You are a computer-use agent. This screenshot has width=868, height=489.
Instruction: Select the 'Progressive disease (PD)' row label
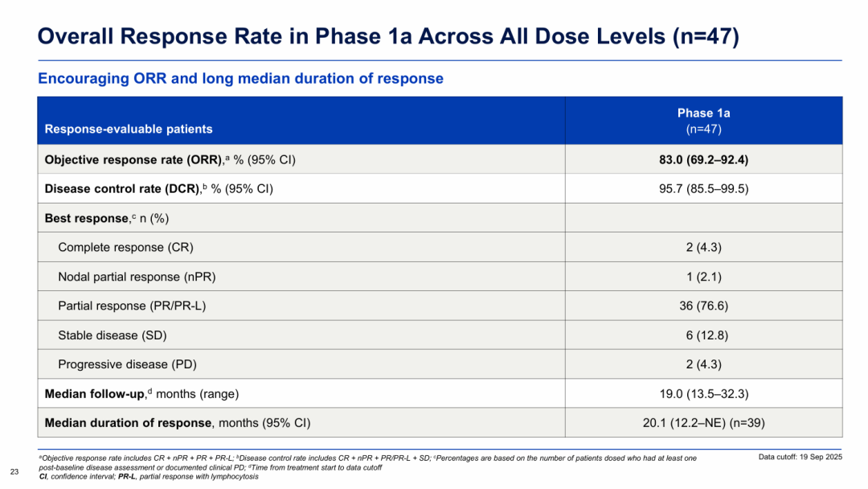pyautogui.click(x=125, y=364)
